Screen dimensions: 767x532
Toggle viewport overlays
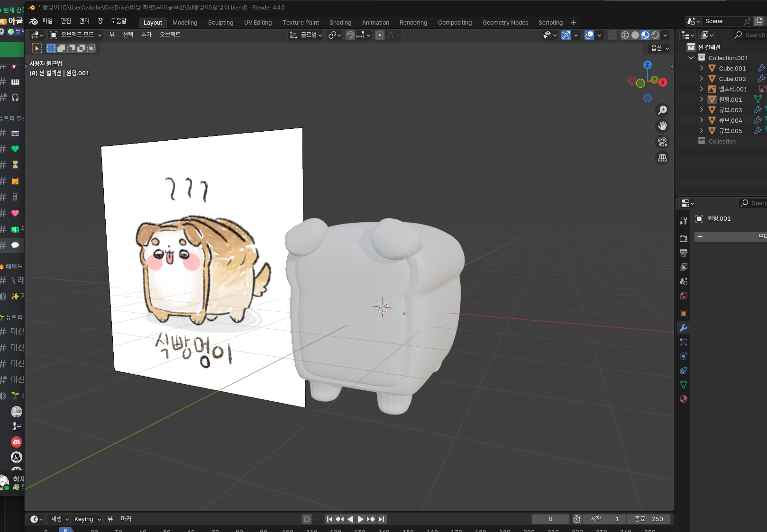(x=589, y=35)
